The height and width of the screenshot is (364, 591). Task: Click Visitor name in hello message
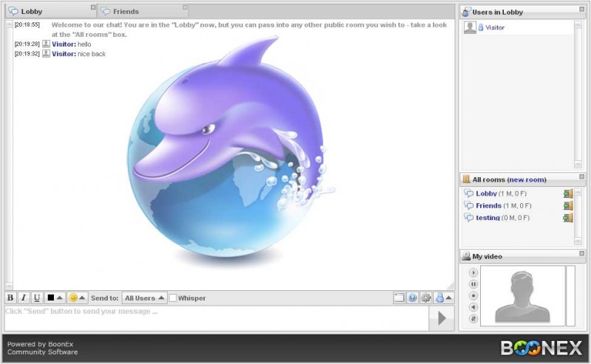pyautogui.click(x=64, y=44)
